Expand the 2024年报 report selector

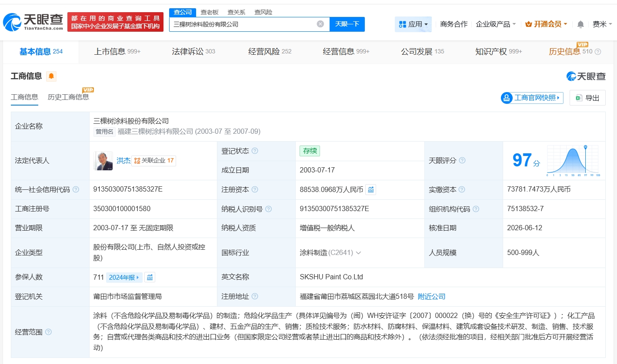[x=124, y=277]
